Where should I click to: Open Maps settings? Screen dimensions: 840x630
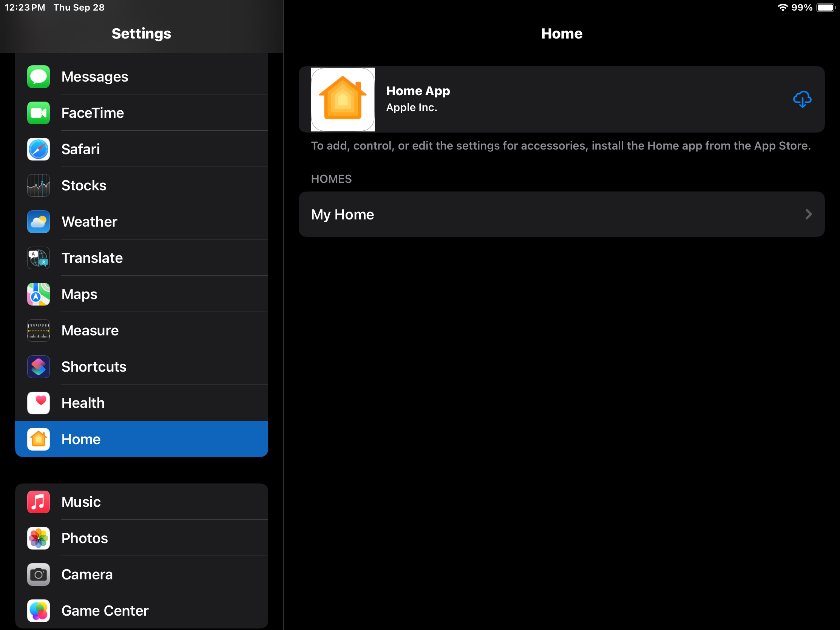tap(79, 294)
